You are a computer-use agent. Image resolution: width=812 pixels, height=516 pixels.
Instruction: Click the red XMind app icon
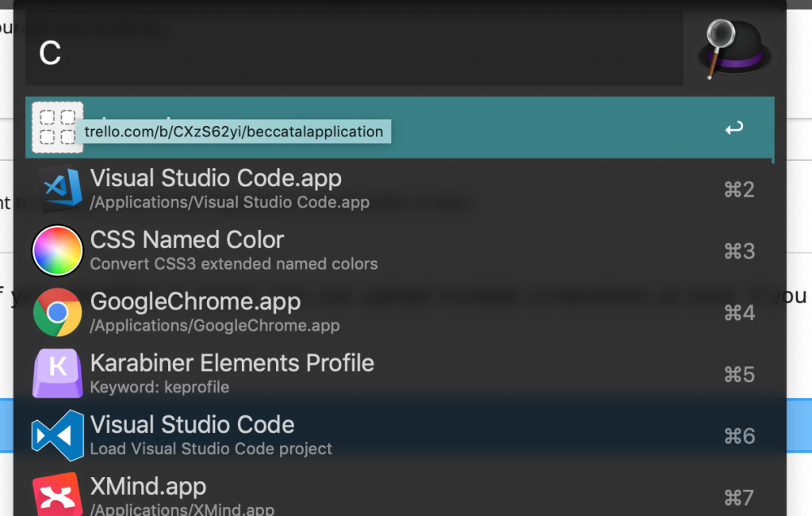click(x=57, y=495)
